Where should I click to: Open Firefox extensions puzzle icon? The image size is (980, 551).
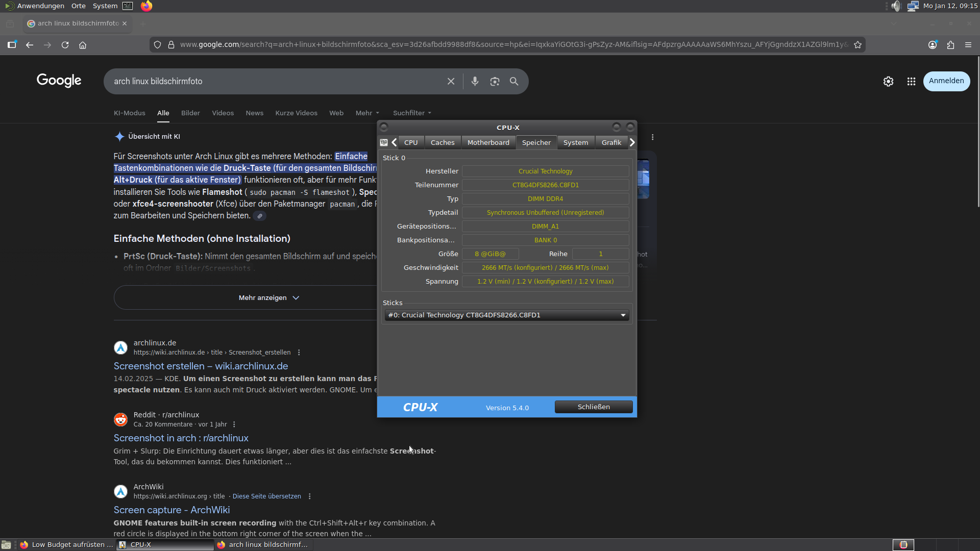click(950, 45)
